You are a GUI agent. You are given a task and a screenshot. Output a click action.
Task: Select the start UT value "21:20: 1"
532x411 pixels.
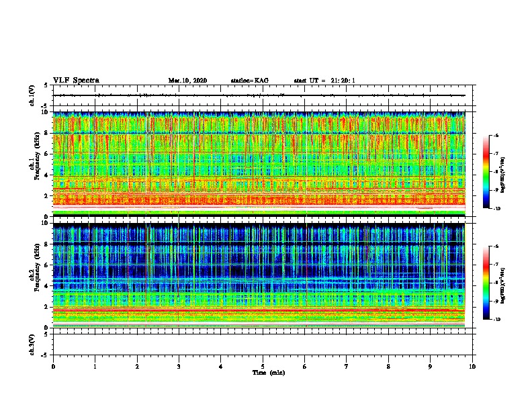[x=343, y=81]
